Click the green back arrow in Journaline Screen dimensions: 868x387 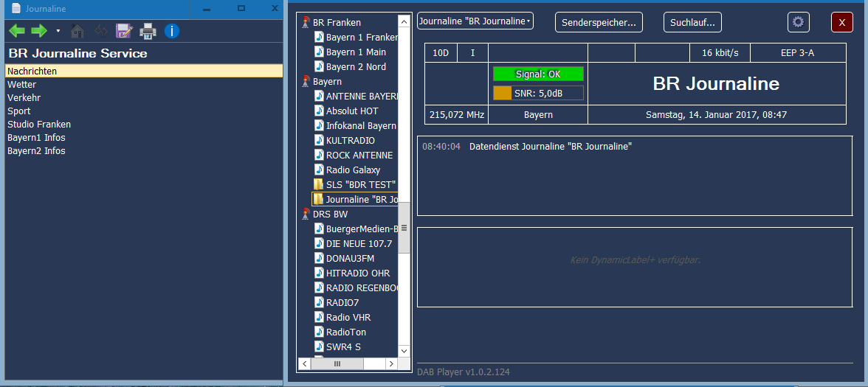[16, 31]
